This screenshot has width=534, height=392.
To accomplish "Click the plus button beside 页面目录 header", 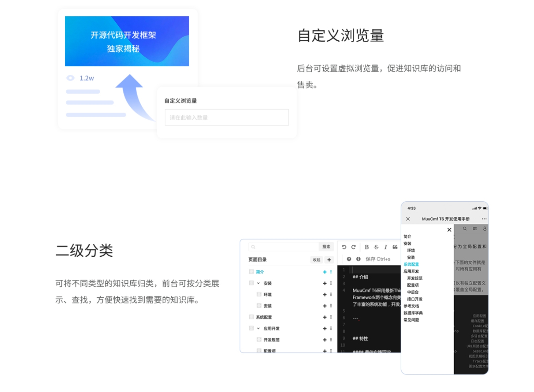I will click(x=329, y=260).
